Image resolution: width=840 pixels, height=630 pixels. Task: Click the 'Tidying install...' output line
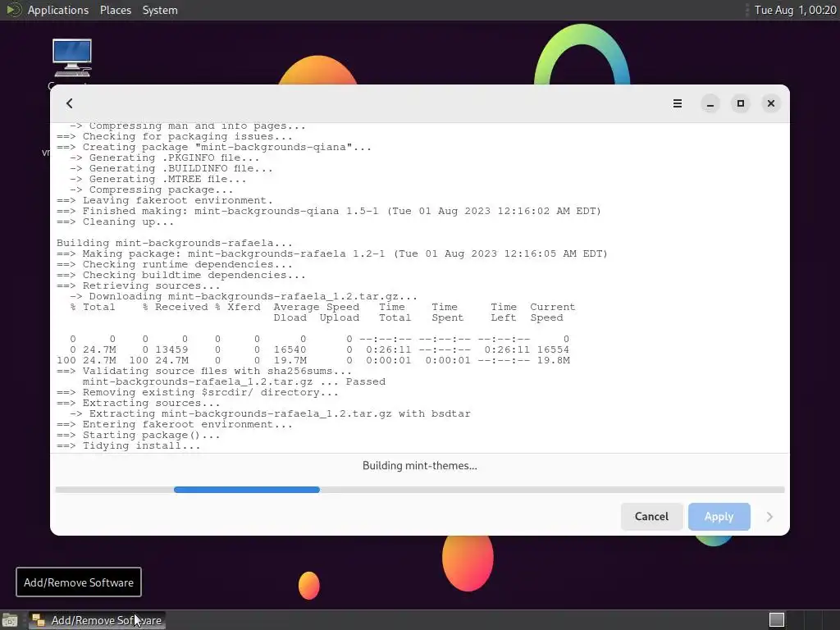point(129,445)
